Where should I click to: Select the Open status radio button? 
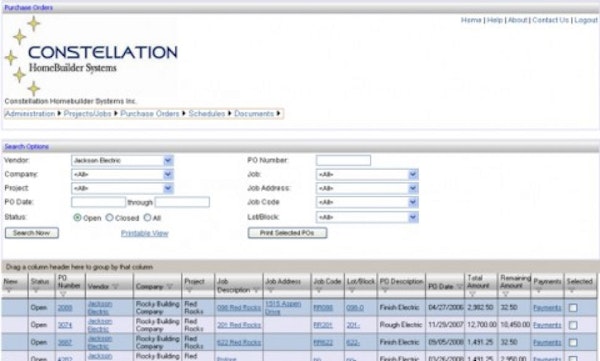(77, 218)
